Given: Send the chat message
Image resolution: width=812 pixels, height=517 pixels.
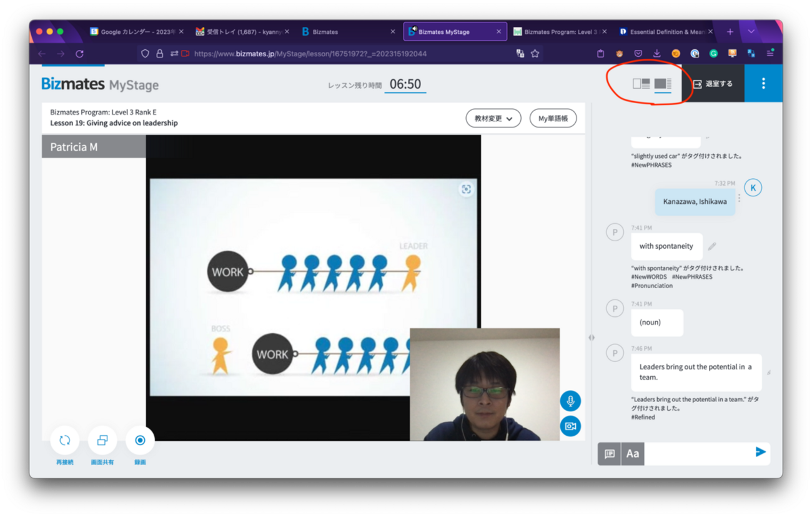Looking at the screenshot, I should [x=760, y=452].
